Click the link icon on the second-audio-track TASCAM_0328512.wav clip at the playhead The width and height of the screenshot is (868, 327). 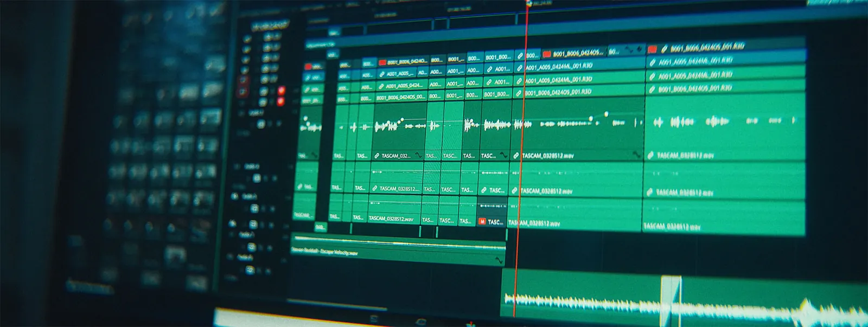(514, 191)
